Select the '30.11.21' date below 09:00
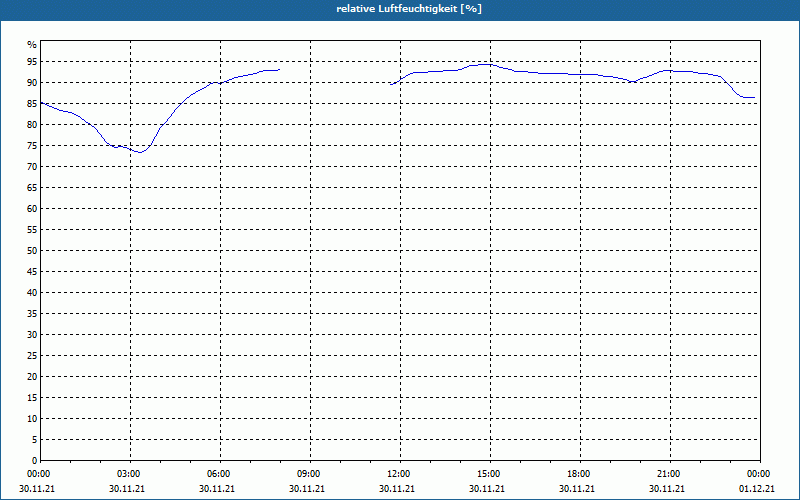The image size is (800, 500). 307,489
